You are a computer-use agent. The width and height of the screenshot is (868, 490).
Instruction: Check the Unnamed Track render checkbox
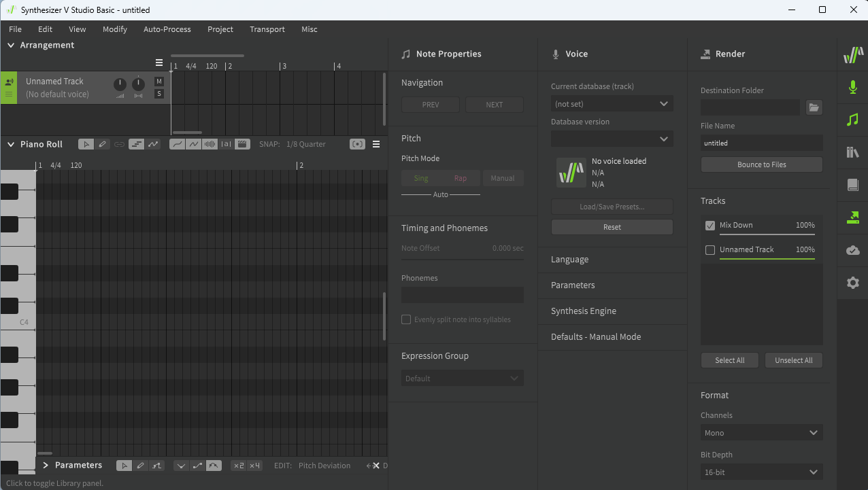tap(710, 250)
